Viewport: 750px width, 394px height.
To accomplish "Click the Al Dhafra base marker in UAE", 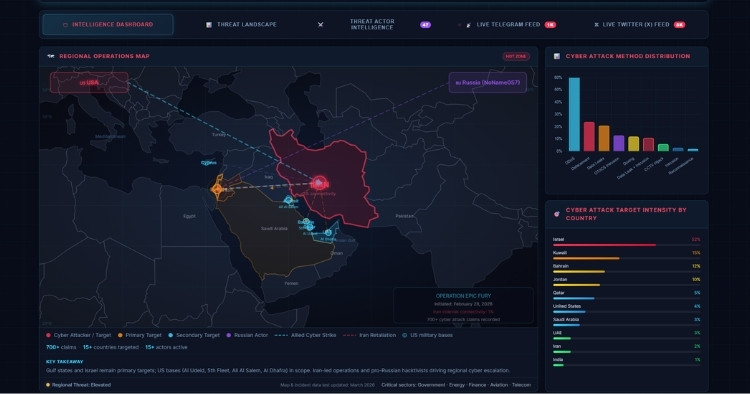I will [328, 233].
